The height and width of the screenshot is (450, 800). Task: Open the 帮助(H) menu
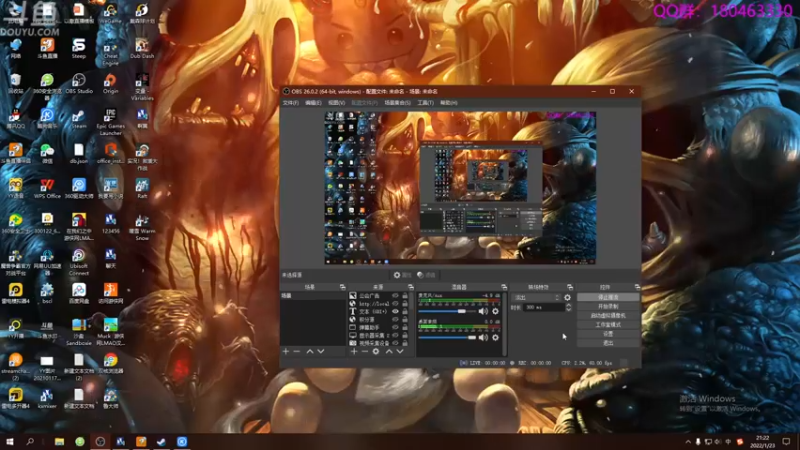(x=449, y=103)
